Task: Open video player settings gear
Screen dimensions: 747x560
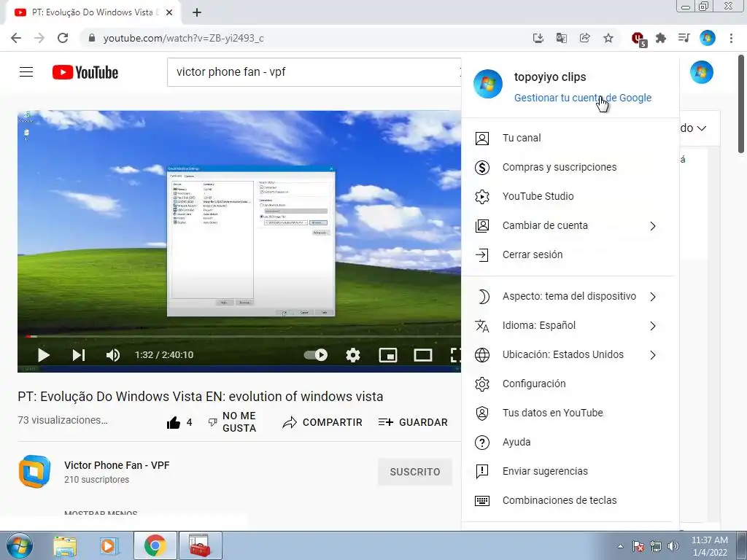Action: [353, 355]
